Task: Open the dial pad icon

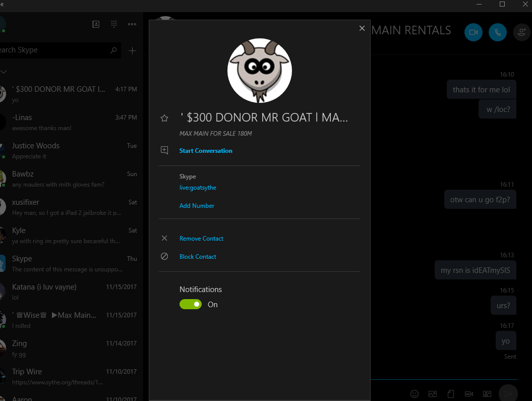Action: [114, 24]
